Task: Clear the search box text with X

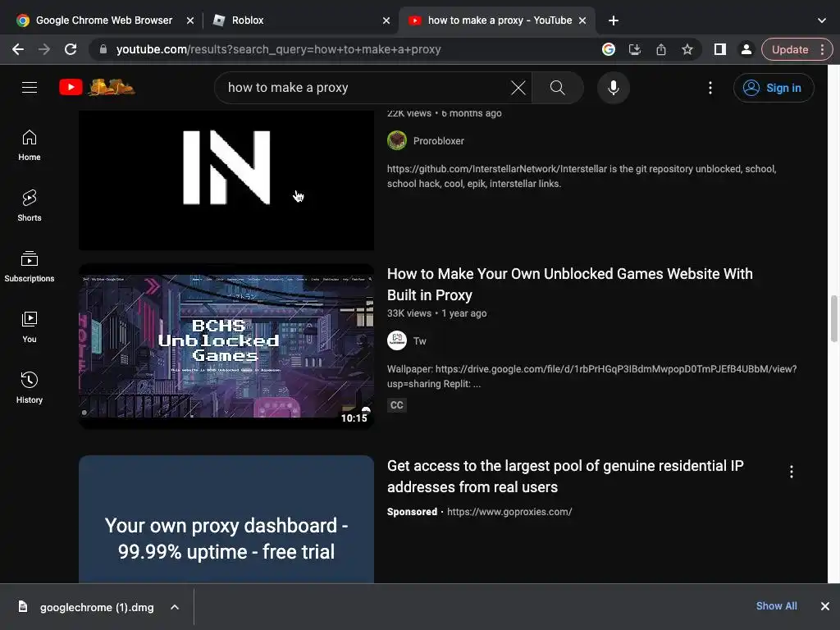Action: [x=518, y=87]
